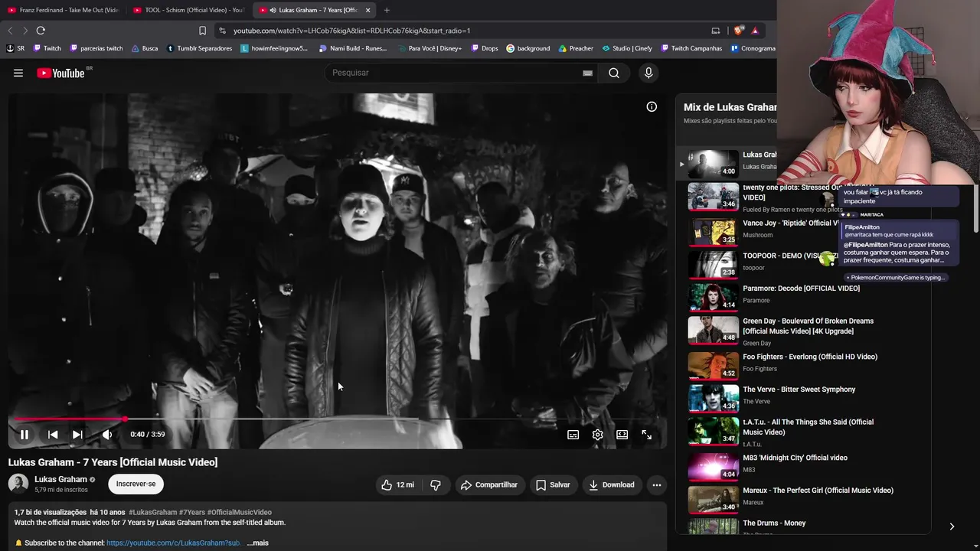The image size is (980, 551).
Task: Like the video with 12 mi likes
Action: tap(398, 484)
